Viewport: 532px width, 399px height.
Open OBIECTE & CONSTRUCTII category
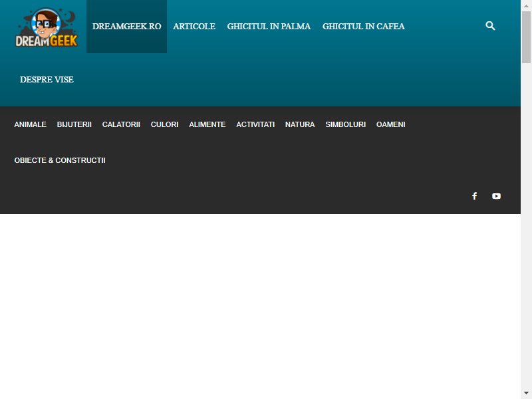pyautogui.click(x=60, y=160)
